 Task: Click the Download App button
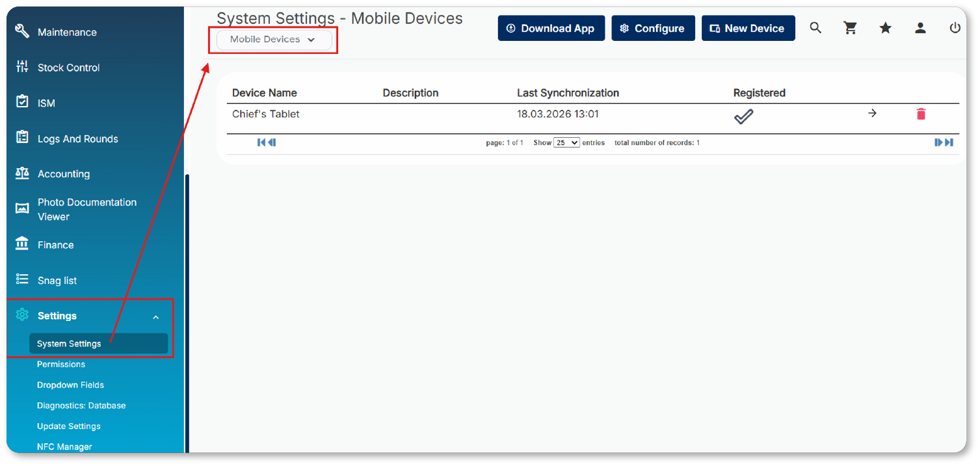coord(551,29)
